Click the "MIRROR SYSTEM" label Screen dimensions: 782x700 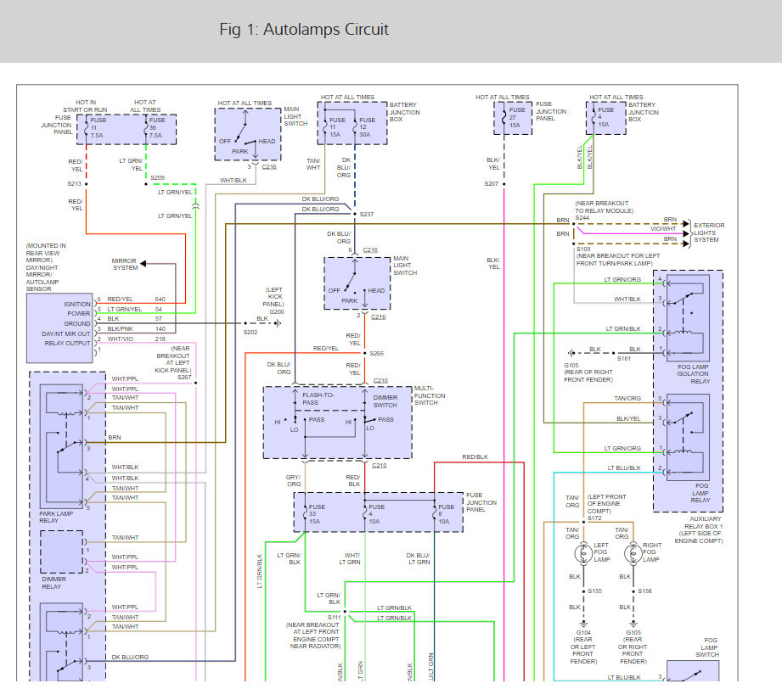pos(125,264)
